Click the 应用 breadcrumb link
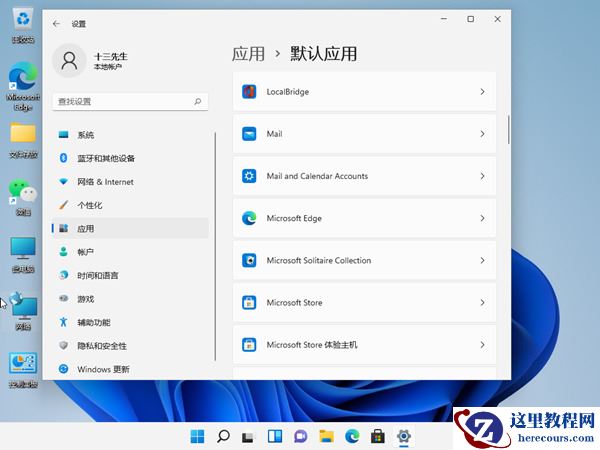Viewport: 600px width, 450px height. pyautogui.click(x=248, y=54)
